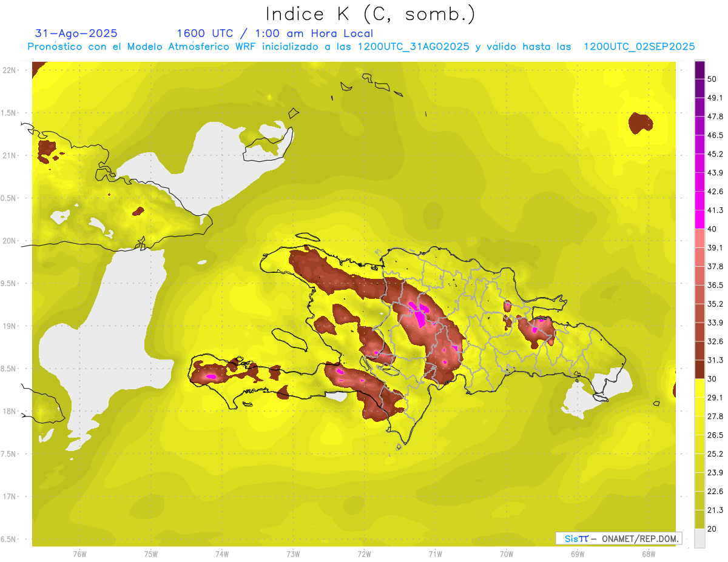Screen dimensions: 728x562
Task: Click the legend value '41.3'
Action: [x=715, y=210]
